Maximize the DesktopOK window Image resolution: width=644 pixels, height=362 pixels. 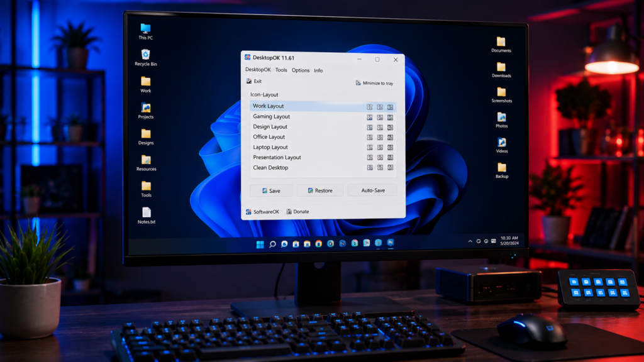(377, 60)
